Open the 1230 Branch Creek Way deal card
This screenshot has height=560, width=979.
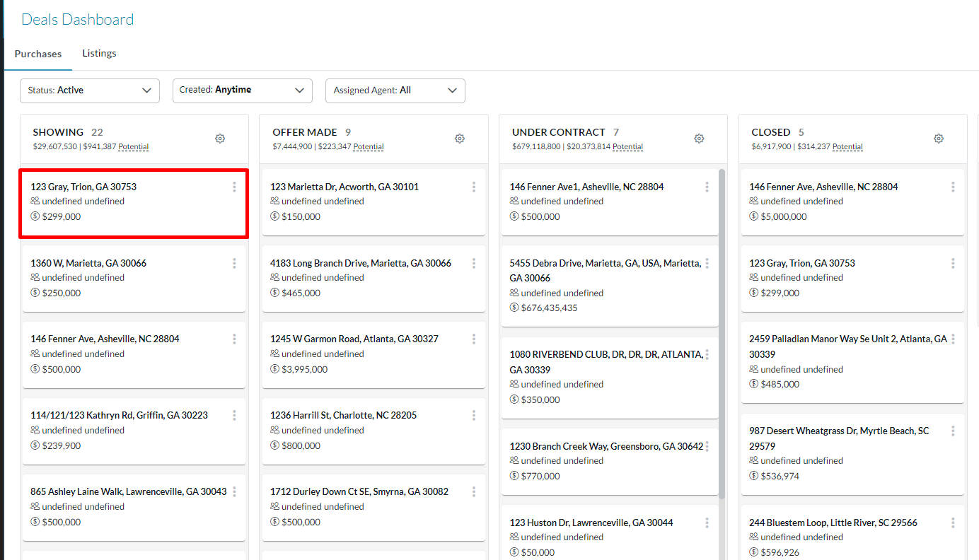(x=610, y=461)
